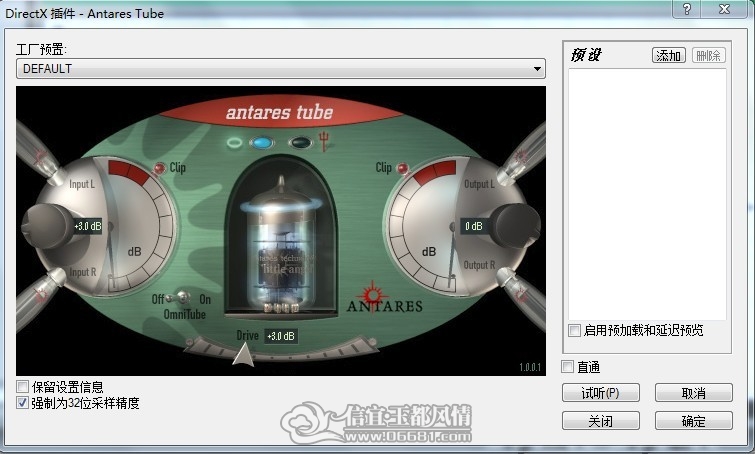Viewport: 755px width, 454px height.
Task: Click the red trident devil icon
Action: [325, 141]
